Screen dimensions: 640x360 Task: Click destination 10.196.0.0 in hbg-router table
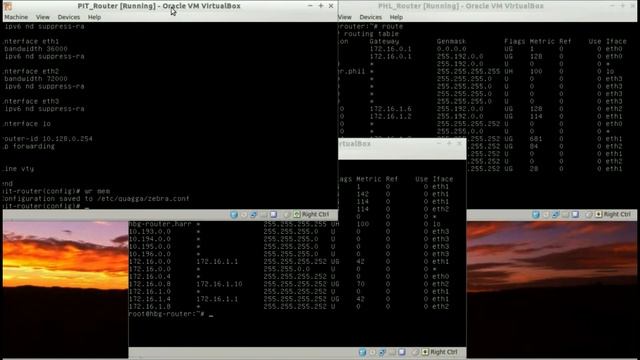[x=150, y=254]
